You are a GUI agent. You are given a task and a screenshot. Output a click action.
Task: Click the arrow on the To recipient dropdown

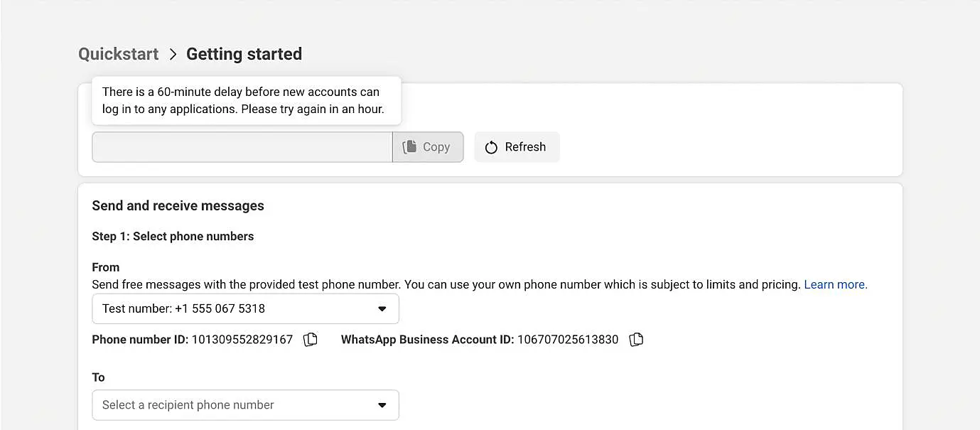coord(382,405)
